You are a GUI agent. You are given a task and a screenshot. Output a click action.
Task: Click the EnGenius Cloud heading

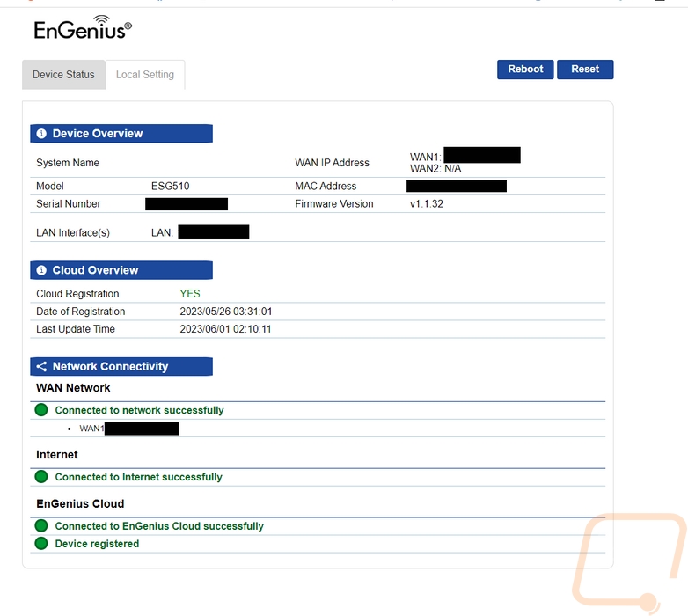[80, 503]
